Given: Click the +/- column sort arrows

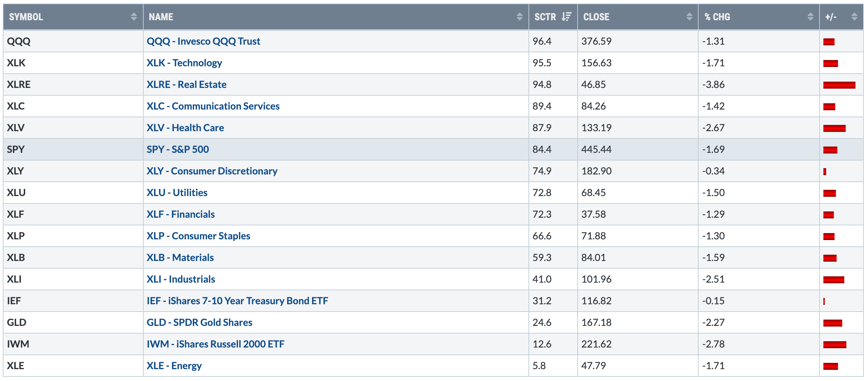Looking at the screenshot, I should click(854, 16).
